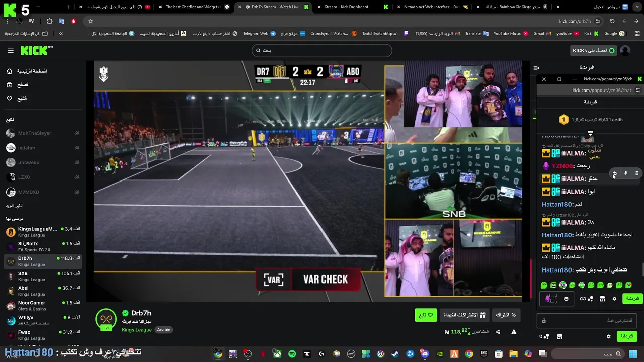Screen dimensions: 644x362
Task: Click pin icon on chat message
Action: [626, 173]
